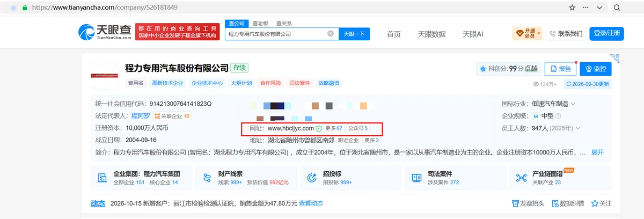Click the green padlock site security icon
This screenshot has width=644, height=219.
25,8
